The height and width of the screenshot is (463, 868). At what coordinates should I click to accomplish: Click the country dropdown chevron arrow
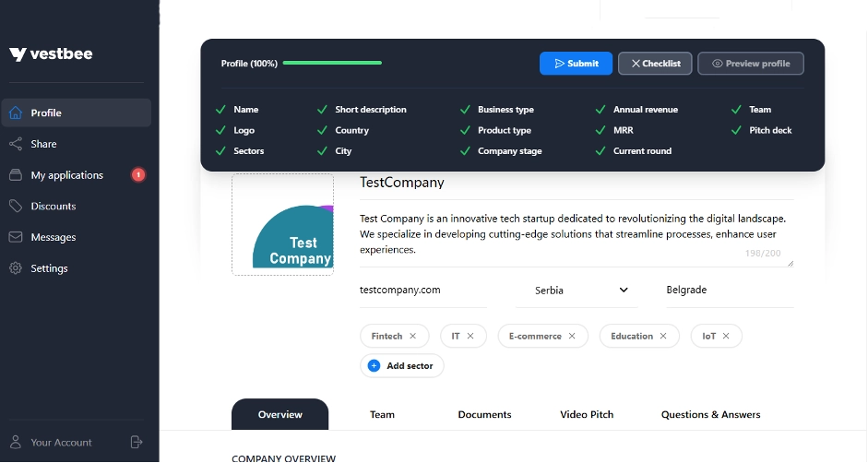pyautogui.click(x=624, y=291)
